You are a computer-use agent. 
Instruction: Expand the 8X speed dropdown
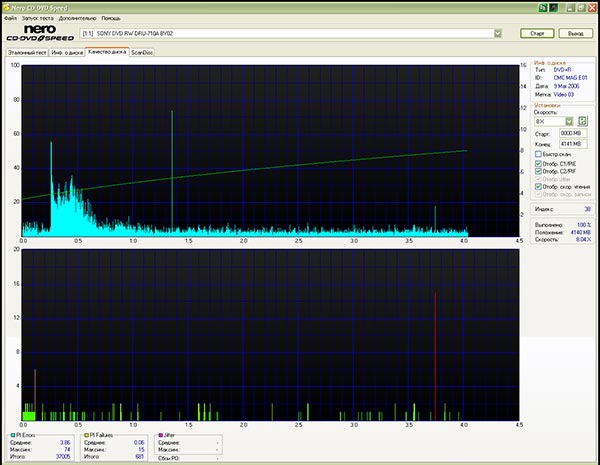570,121
